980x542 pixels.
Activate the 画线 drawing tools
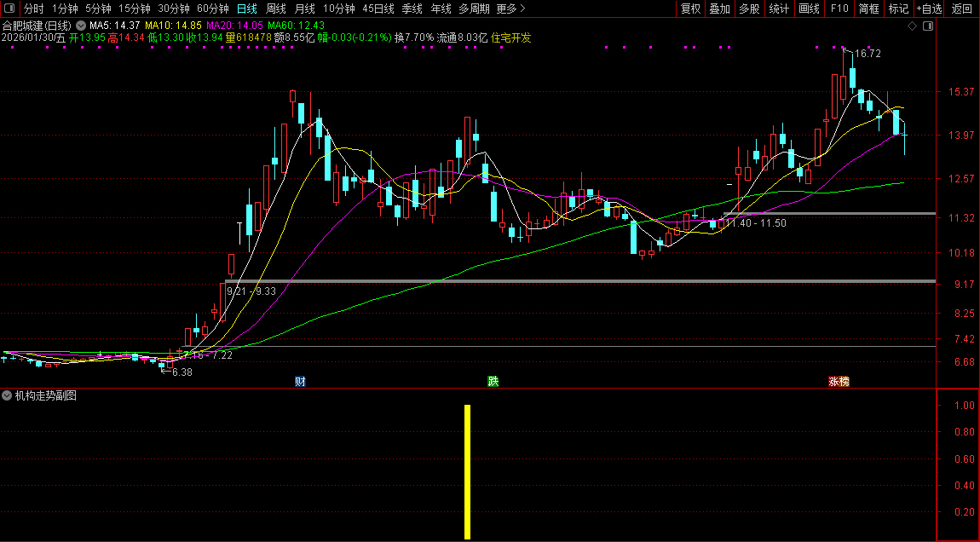[809, 9]
